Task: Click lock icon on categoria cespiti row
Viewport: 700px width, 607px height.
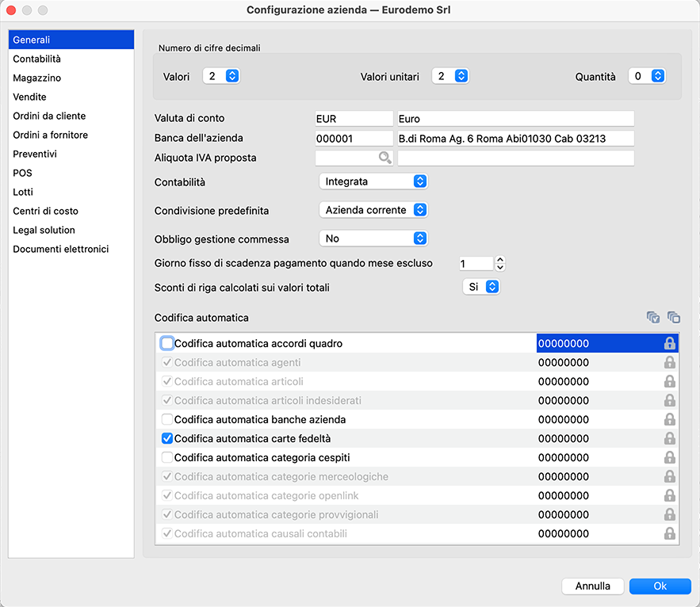Action: click(670, 458)
